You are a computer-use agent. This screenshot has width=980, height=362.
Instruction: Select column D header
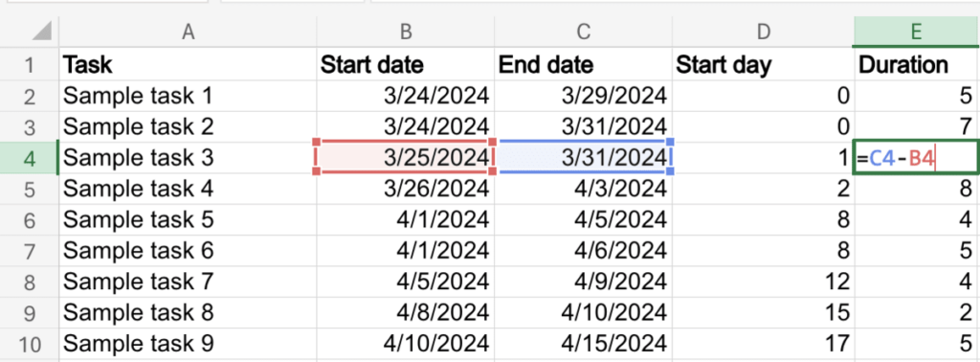763,32
